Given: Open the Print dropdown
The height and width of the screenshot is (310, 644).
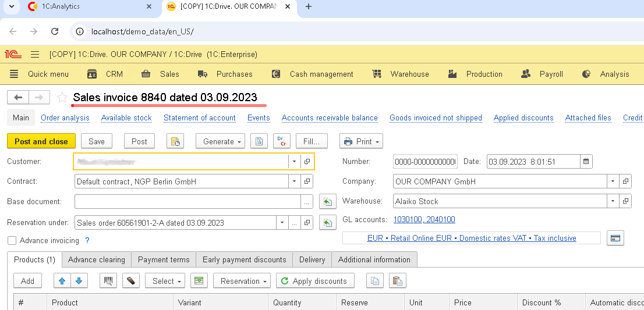Looking at the screenshot, I should pyautogui.click(x=361, y=141).
